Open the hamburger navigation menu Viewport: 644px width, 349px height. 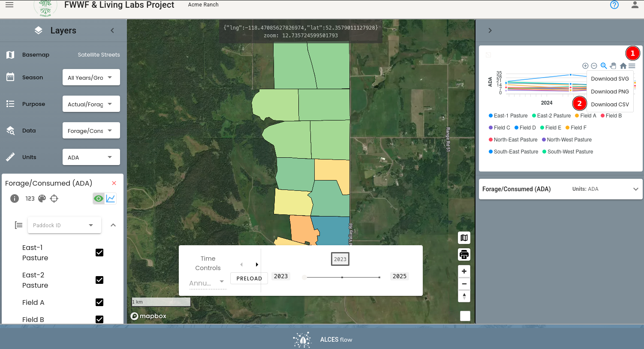pos(9,5)
